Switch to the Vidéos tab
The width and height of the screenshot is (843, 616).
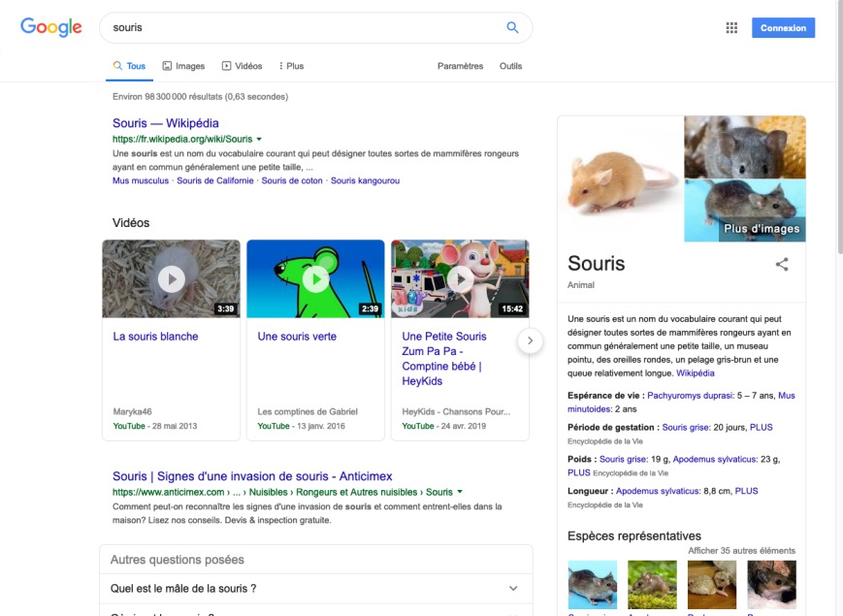(243, 66)
